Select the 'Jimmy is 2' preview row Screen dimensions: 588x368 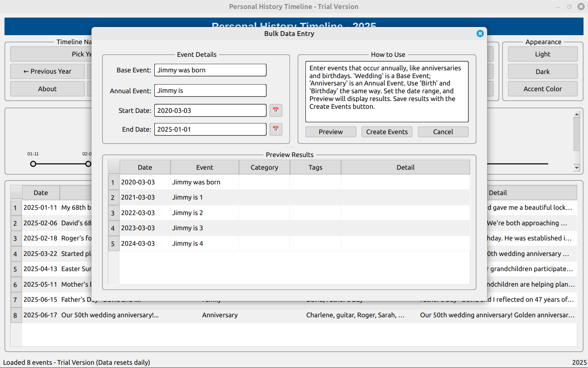click(187, 213)
